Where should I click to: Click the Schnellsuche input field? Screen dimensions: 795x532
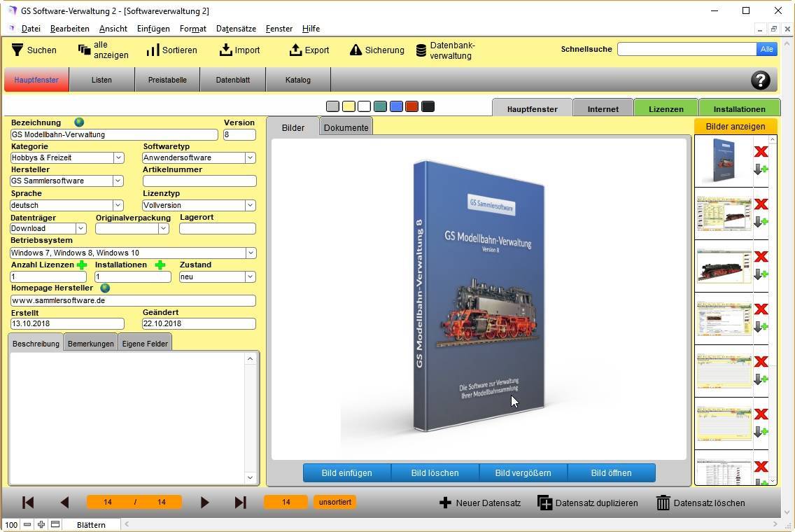pyautogui.click(x=687, y=49)
